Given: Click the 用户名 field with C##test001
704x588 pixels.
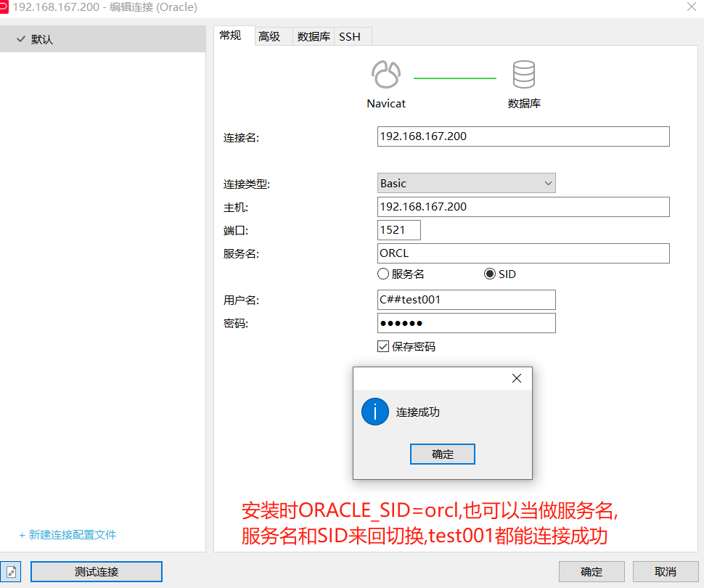Looking at the screenshot, I should [467, 300].
